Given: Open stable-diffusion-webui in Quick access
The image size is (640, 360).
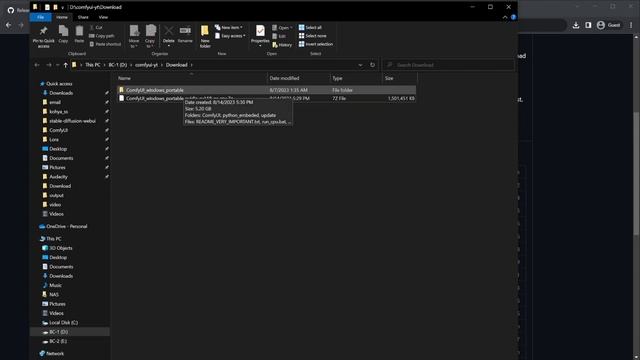Looking at the screenshot, I should [x=72, y=121].
